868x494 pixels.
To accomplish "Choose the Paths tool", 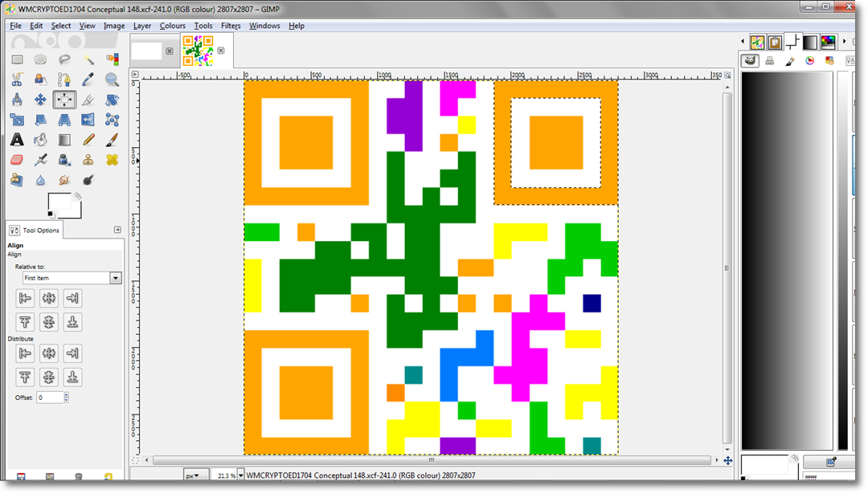I will 64,80.
